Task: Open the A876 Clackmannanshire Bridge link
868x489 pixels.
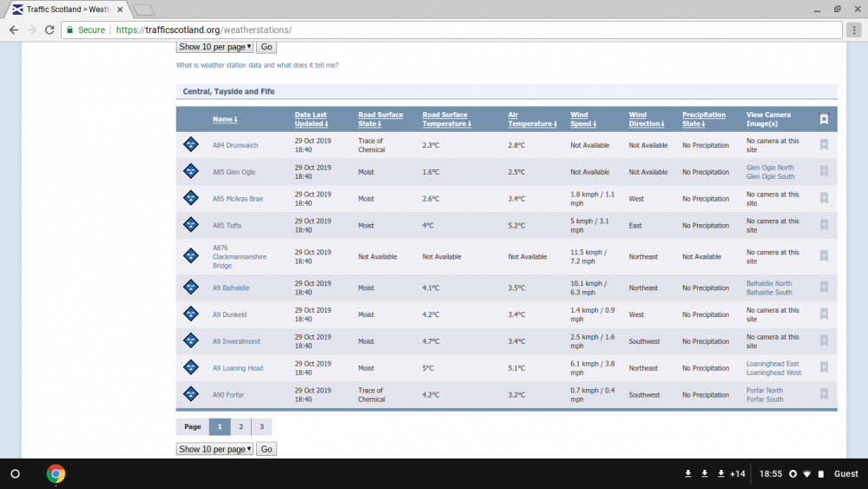Action: 240,256
